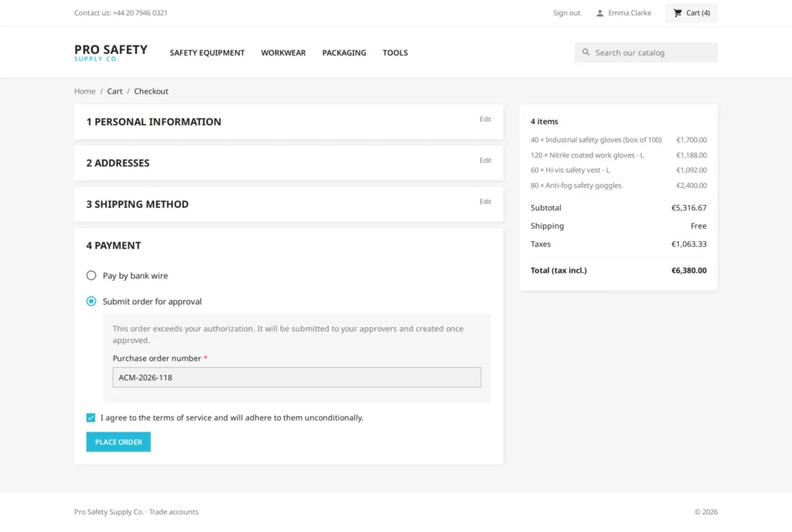Click the search magnifier icon
Image resolution: width=792 pixels, height=532 pixels.
pos(586,52)
